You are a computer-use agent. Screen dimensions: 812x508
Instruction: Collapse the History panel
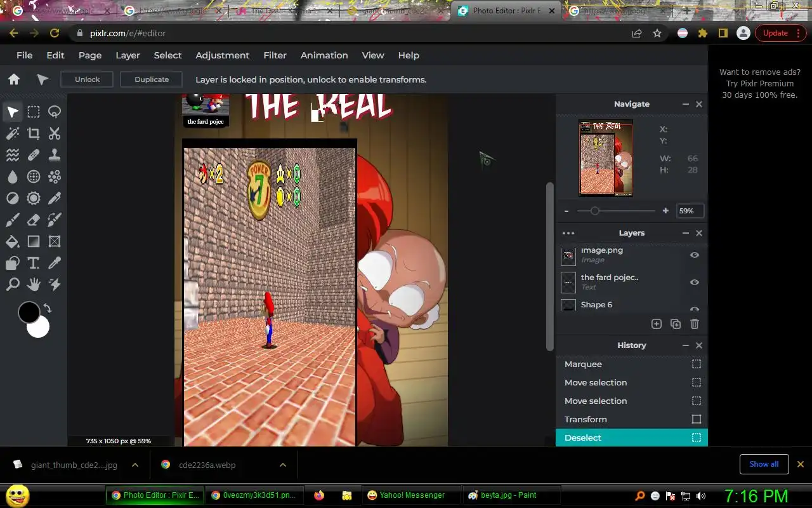[686, 345]
